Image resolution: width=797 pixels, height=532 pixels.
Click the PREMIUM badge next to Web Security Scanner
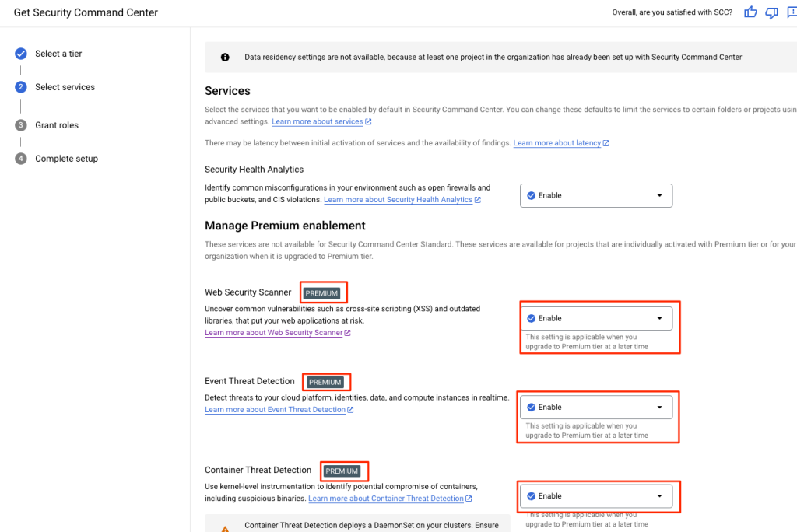[x=321, y=293]
